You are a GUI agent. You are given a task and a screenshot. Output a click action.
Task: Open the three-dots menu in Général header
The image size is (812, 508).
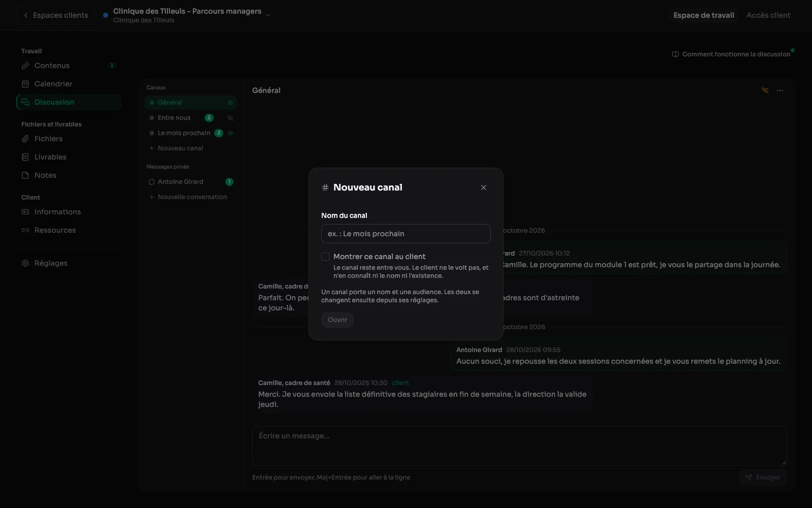pos(780,90)
